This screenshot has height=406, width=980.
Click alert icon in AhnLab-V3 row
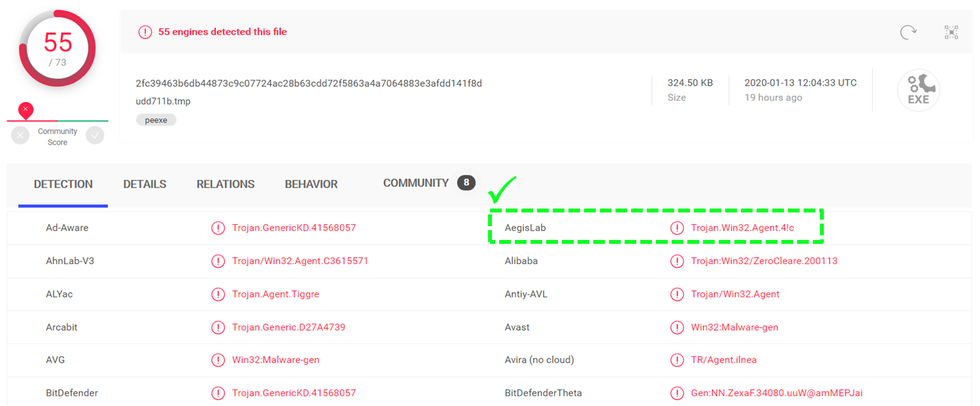[218, 261]
